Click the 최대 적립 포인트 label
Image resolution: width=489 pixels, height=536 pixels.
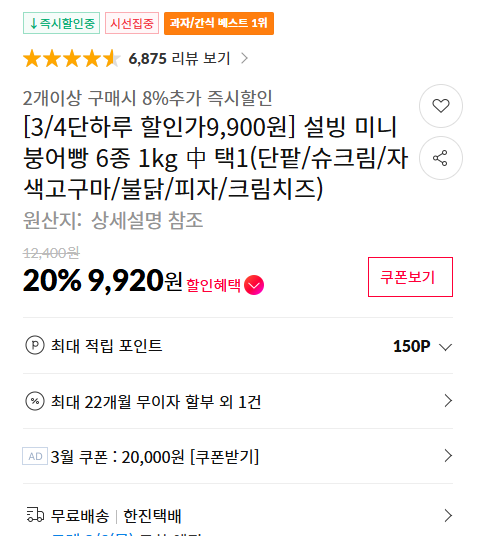pos(106,346)
